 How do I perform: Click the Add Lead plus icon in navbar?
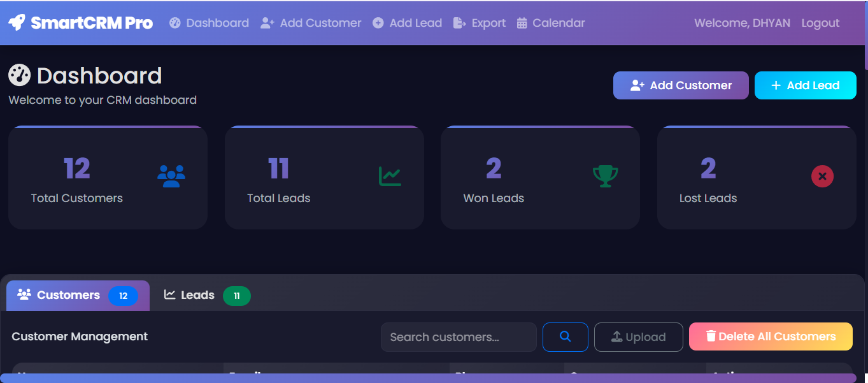tap(378, 22)
